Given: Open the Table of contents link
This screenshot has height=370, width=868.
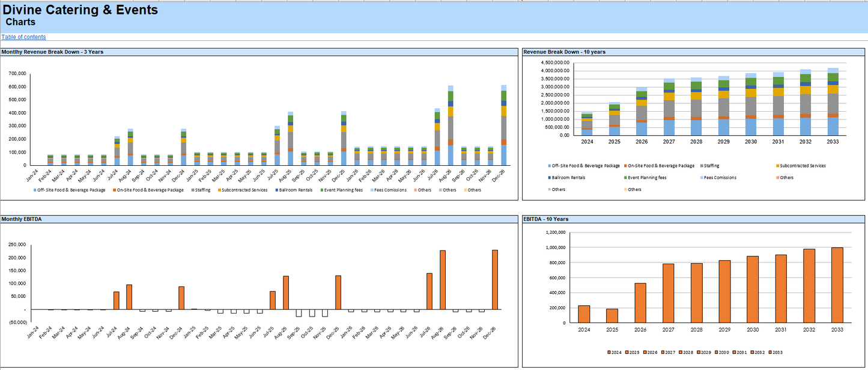Looking at the screenshot, I should [x=23, y=37].
